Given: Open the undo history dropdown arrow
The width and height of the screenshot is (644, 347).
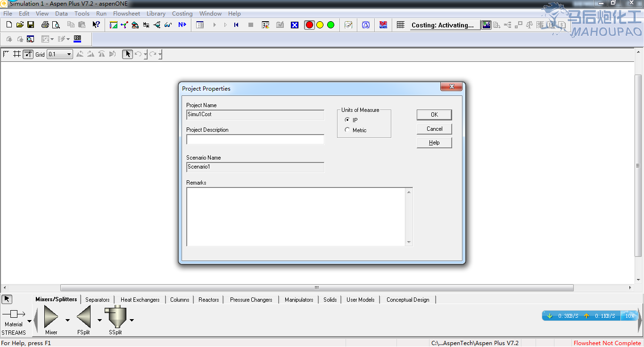Looking at the screenshot, I should 146,54.
